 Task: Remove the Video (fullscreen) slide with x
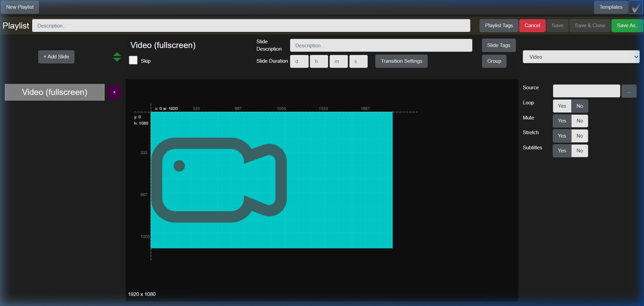[x=114, y=92]
